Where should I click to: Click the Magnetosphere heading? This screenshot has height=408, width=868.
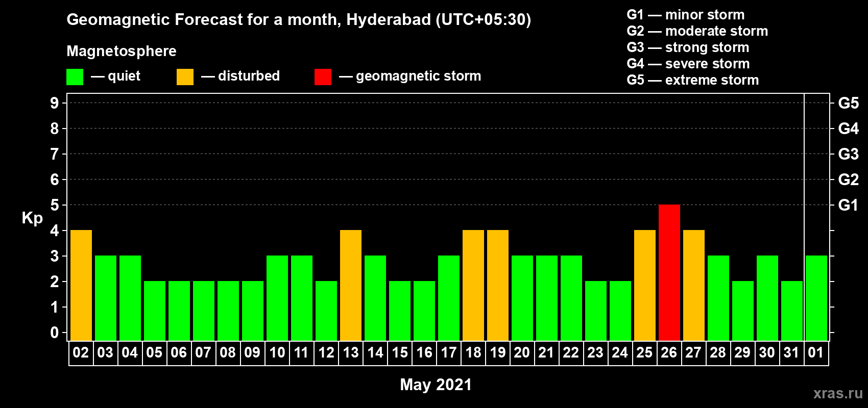(x=122, y=51)
